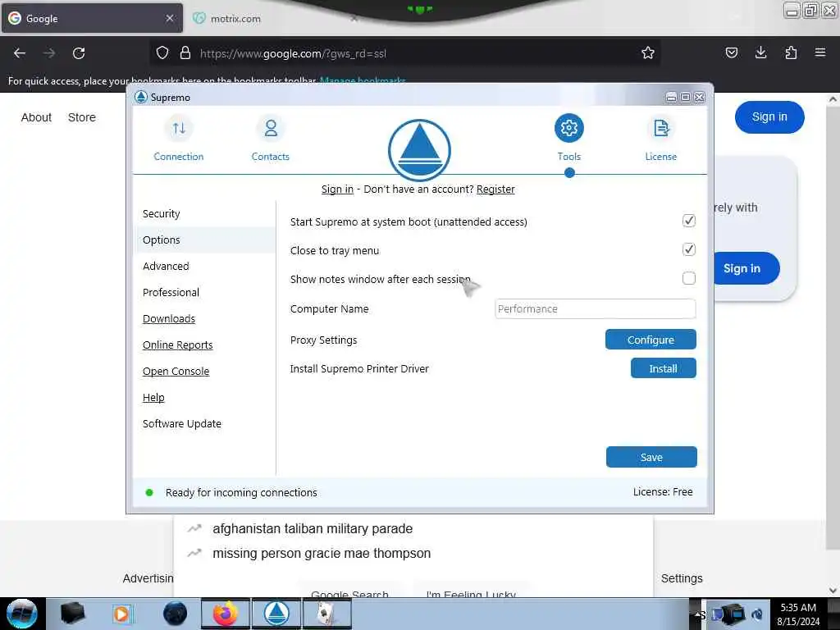The image size is (840, 630).
Task: Open the Connection tab in Supremo
Action: coord(178,139)
